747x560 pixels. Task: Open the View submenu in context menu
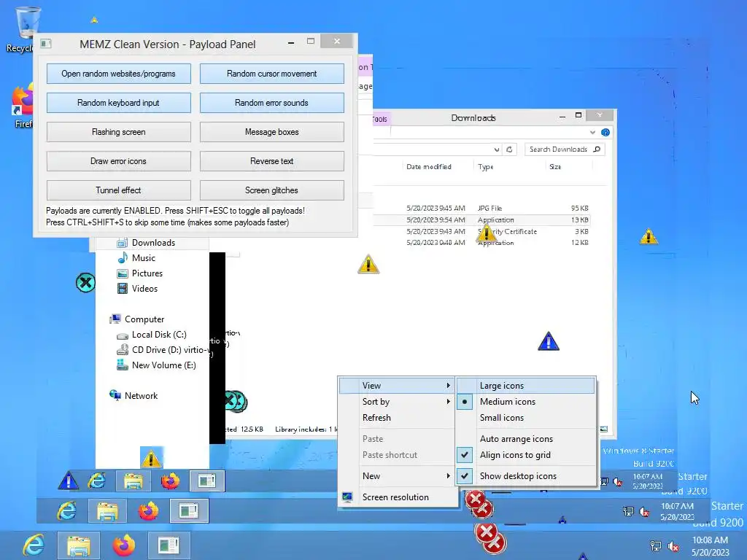[396, 385]
